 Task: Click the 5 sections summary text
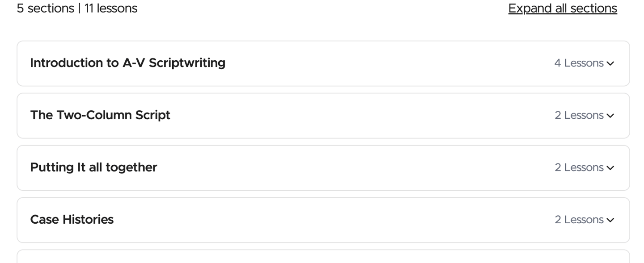click(x=45, y=8)
